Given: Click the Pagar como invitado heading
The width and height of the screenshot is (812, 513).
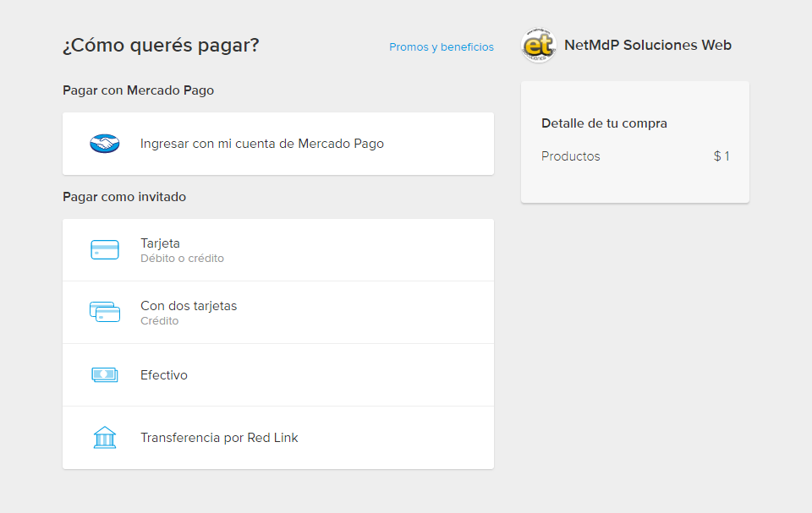Looking at the screenshot, I should (x=124, y=197).
